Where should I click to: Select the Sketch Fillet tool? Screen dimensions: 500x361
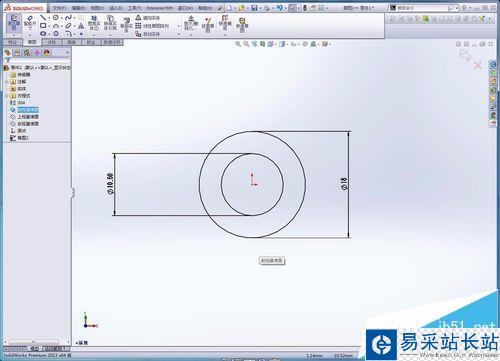68,34
